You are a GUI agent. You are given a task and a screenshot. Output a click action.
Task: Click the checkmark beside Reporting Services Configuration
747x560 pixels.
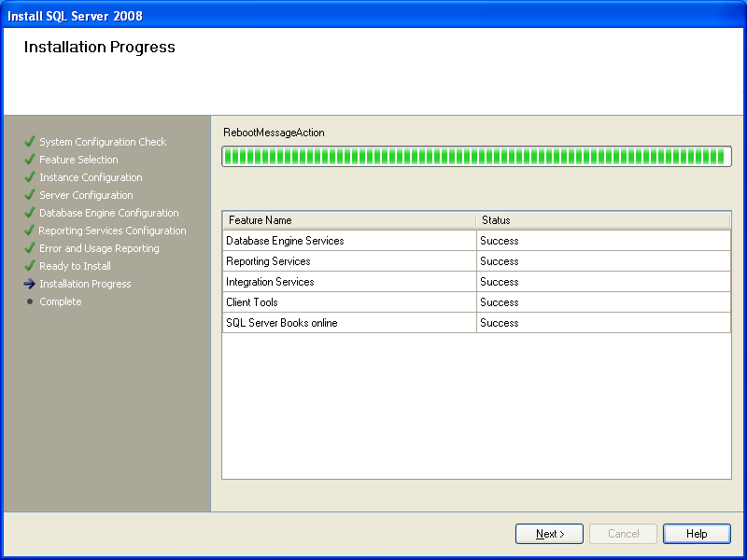(30, 230)
